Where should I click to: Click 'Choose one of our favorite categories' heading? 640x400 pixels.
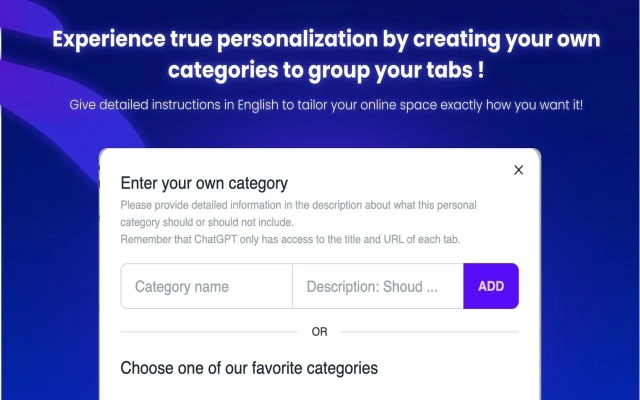pyautogui.click(x=249, y=368)
